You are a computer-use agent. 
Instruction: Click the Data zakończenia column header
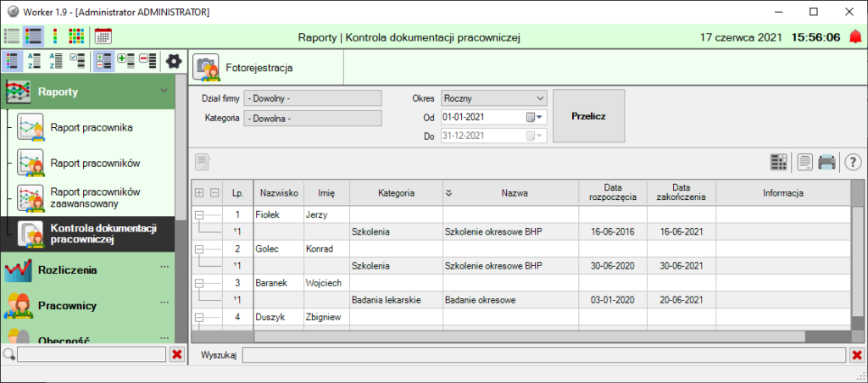682,193
